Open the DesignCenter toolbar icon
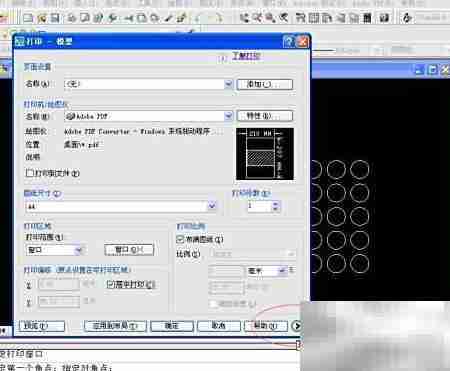 tap(314, 18)
